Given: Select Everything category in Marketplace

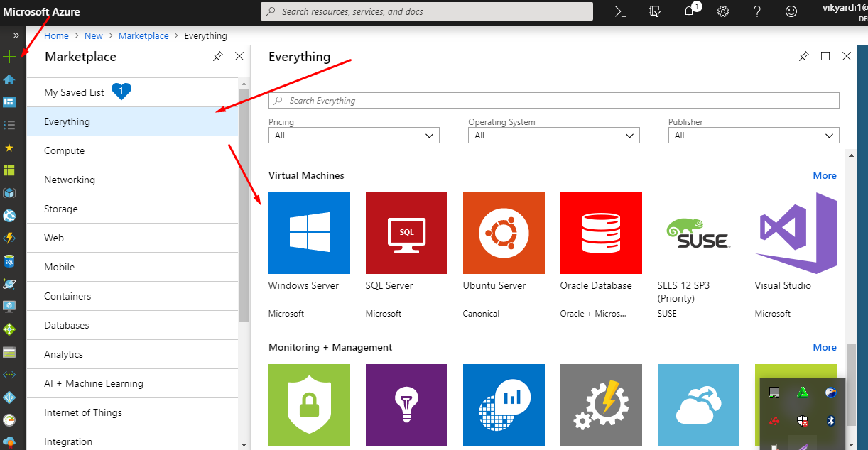Looking at the screenshot, I should (132, 121).
